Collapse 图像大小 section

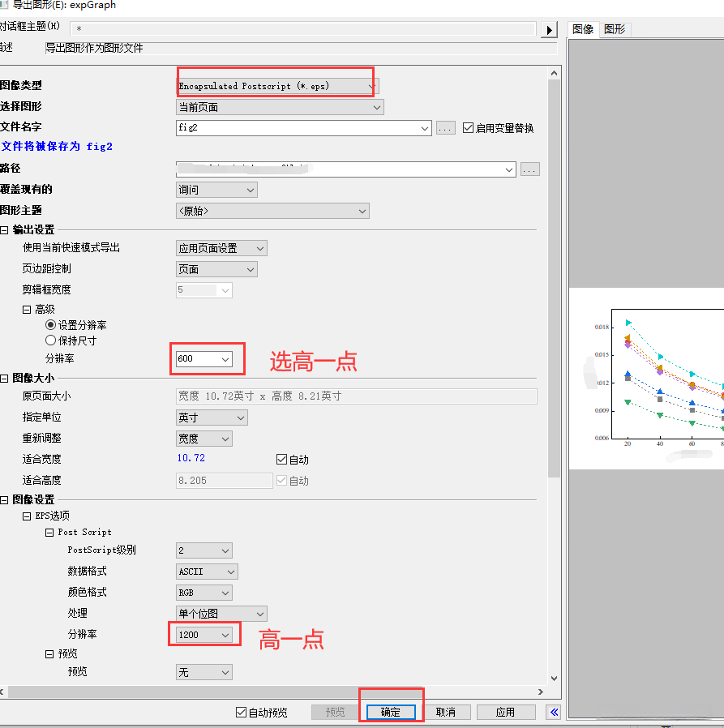[4, 379]
